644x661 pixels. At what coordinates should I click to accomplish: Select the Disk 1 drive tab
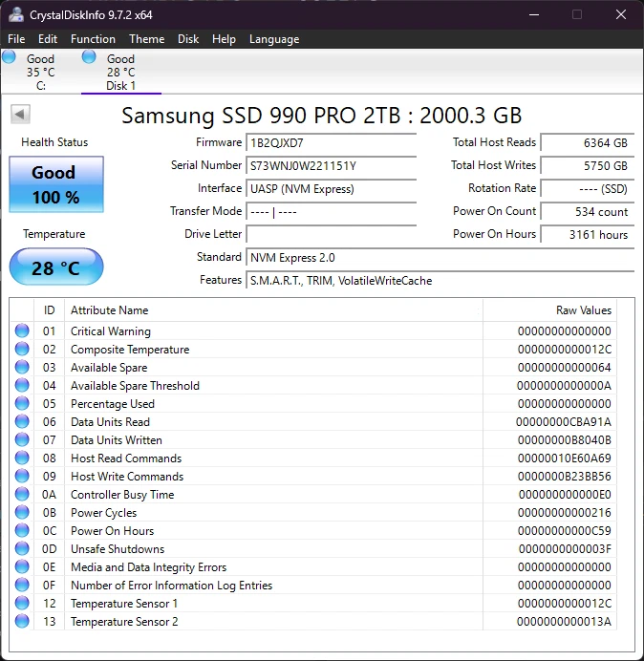[x=121, y=72]
